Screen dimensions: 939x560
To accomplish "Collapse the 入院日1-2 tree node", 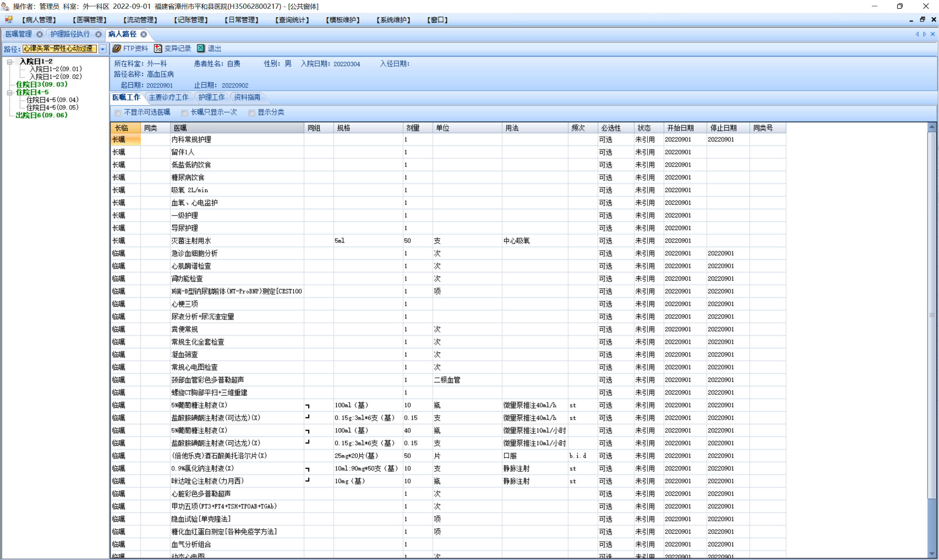I will [10, 62].
